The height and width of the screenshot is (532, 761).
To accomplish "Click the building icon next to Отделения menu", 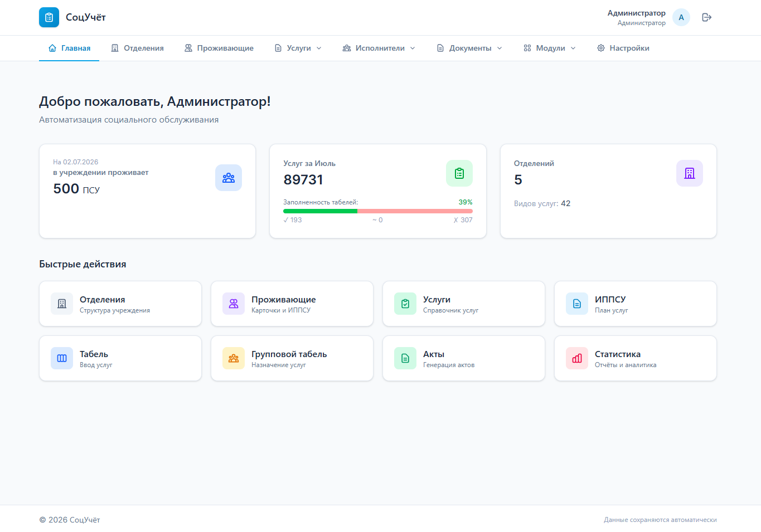I will (115, 48).
